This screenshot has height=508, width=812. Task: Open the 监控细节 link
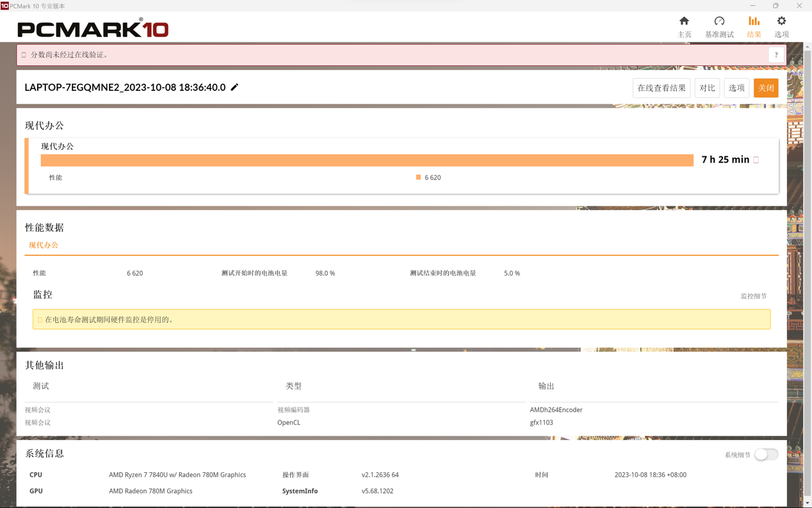754,296
